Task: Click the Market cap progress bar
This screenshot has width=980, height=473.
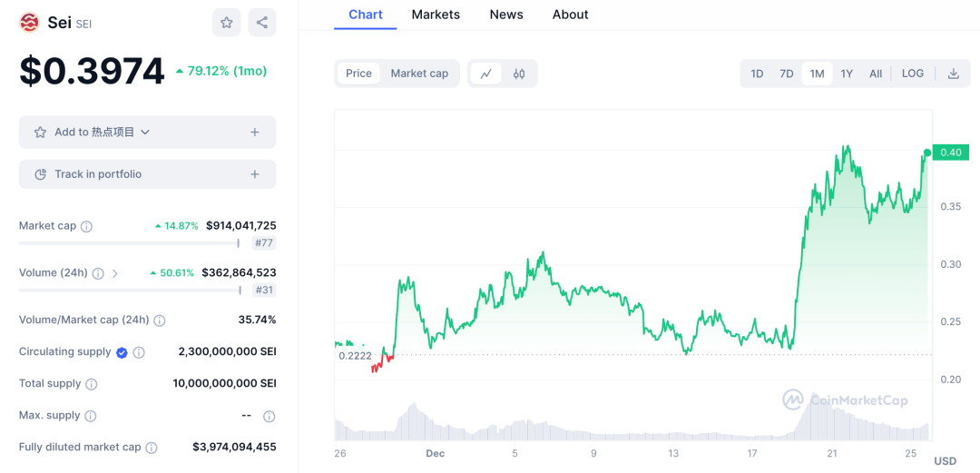Action: pos(129,243)
